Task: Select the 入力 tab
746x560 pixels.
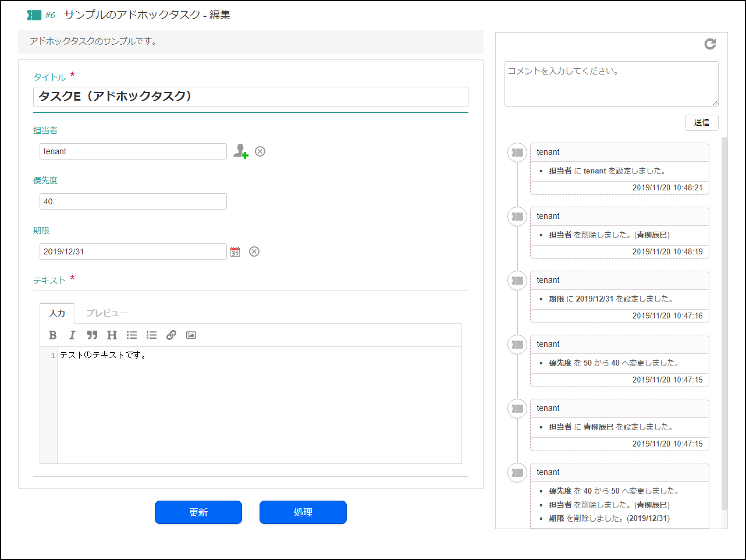Action: coord(57,313)
